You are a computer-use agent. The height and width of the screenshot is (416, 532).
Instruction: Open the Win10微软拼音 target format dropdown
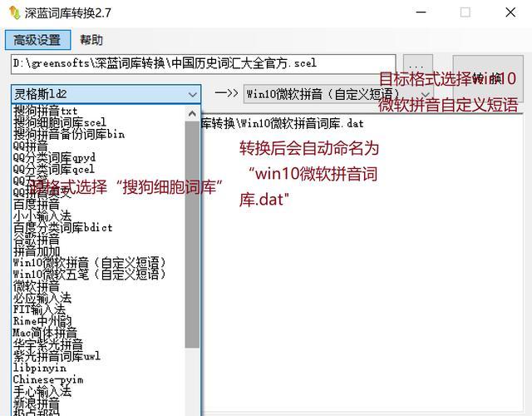(x=338, y=94)
